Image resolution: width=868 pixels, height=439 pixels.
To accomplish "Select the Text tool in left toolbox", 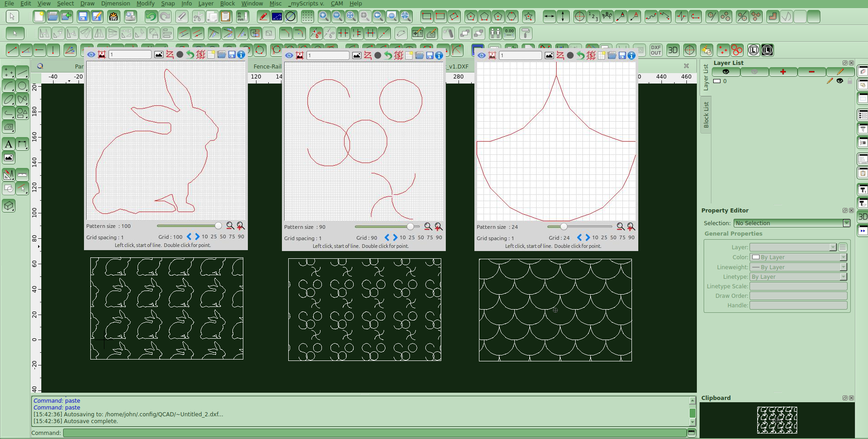I will [x=9, y=144].
